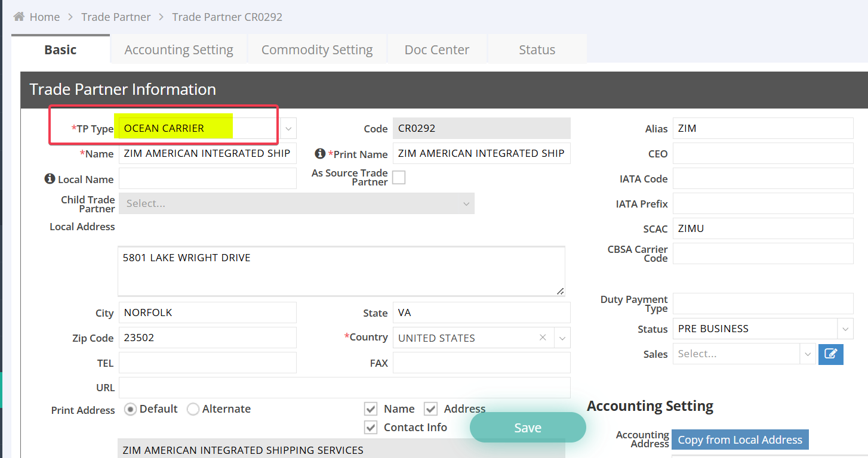
Task: Open the Sales select dropdown
Action: pyautogui.click(x=807, y=354)
